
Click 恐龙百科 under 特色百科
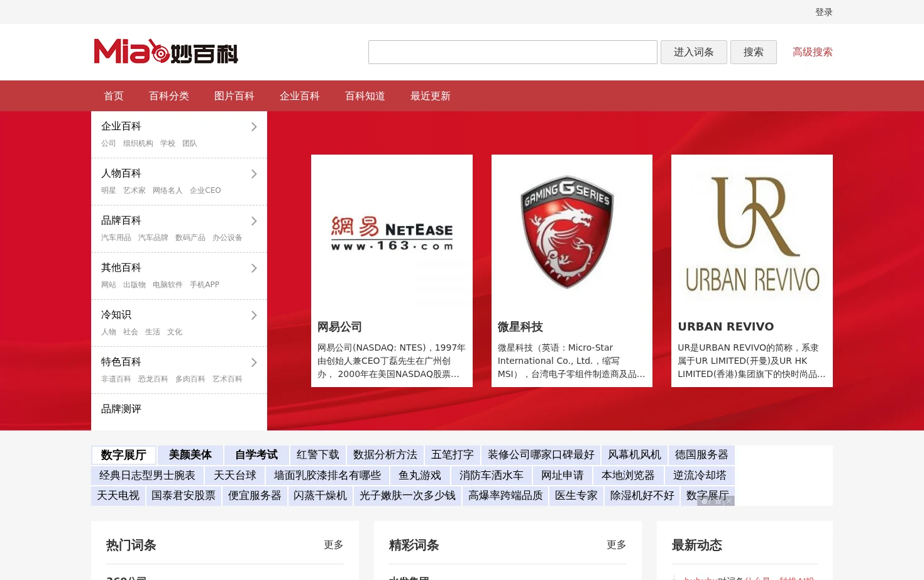click(x=153, y=379)
